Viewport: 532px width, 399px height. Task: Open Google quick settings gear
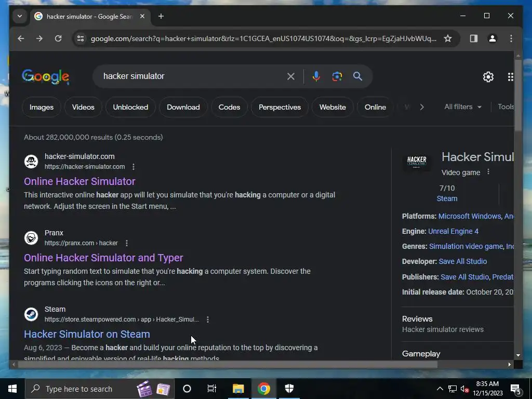(488, 77)
